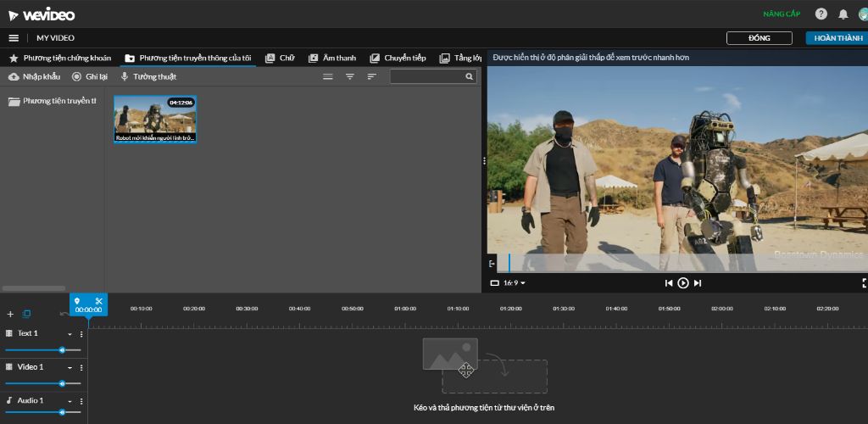Open the Audio 1 track options menu
868x424 pixels.
coord(81,401)
